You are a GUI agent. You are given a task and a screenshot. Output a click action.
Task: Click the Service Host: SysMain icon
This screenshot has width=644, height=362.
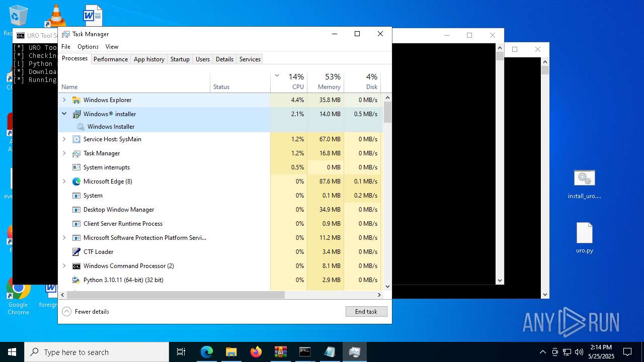tap(76, 139)
